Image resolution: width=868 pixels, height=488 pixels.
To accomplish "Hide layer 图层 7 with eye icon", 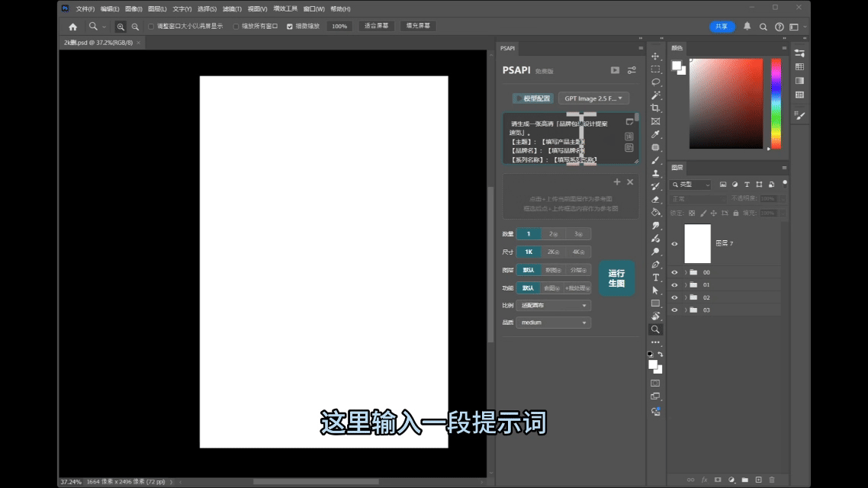I will pyautogui.click(x=674, y=243).
